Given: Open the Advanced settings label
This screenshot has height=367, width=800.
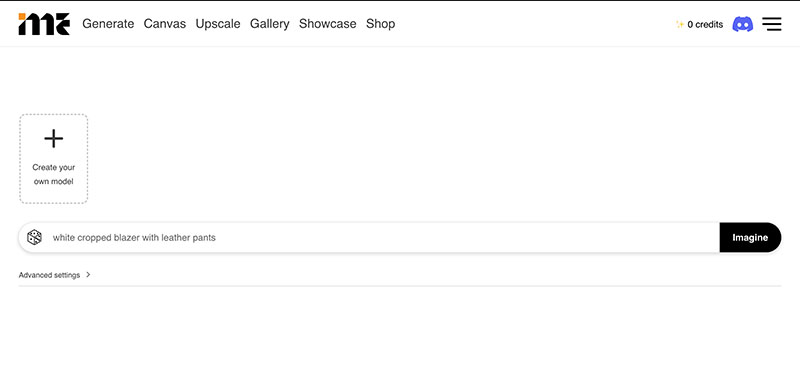Looking at the screenshot, I should click(x=49, y=275).
